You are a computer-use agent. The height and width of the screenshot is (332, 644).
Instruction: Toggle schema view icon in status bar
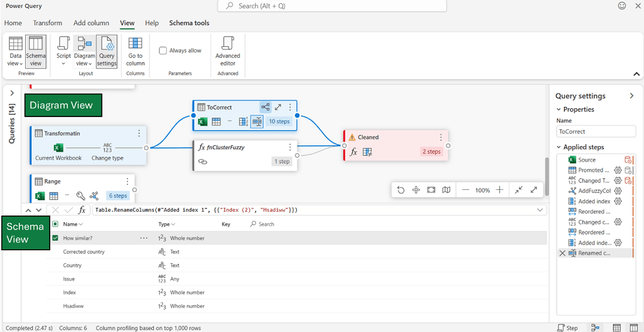pyautogui.click(x=632, y=328)
